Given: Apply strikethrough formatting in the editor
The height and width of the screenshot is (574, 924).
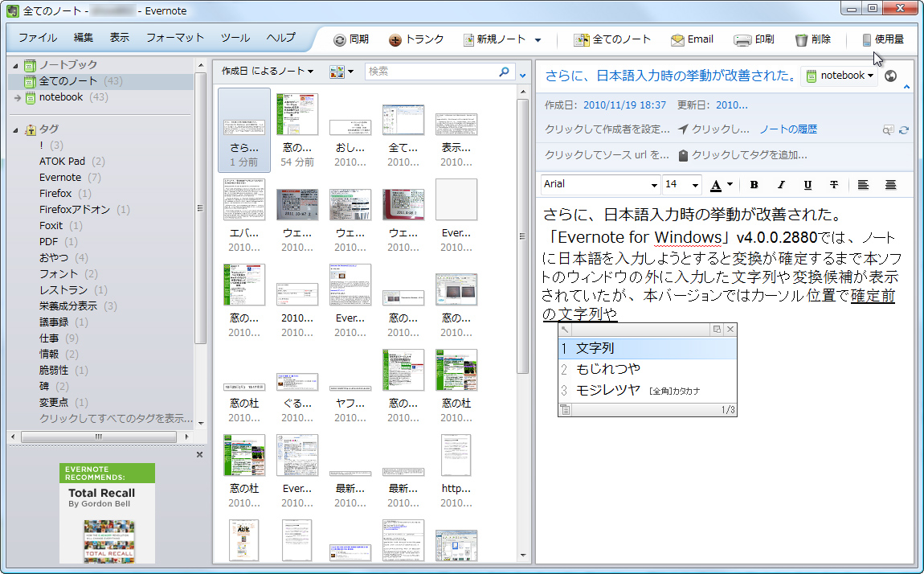Looking at the screenshot, I should click(x=834, y=184).
